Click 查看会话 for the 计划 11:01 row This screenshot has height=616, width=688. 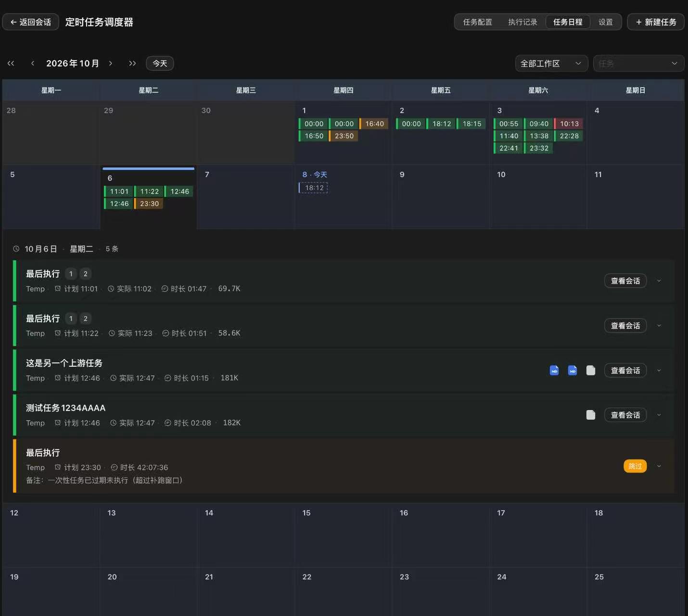click(x=625, y=281)
